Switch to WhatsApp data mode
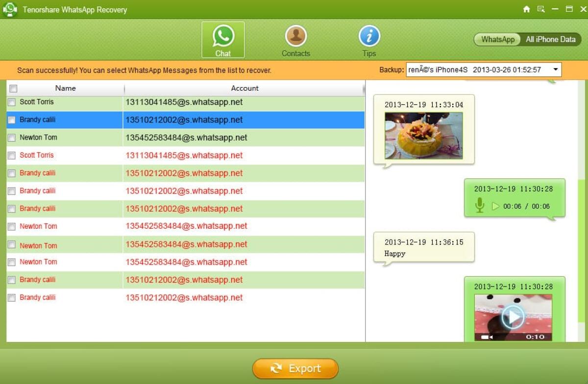Screen dimensions: 588x384 [497, 39]
